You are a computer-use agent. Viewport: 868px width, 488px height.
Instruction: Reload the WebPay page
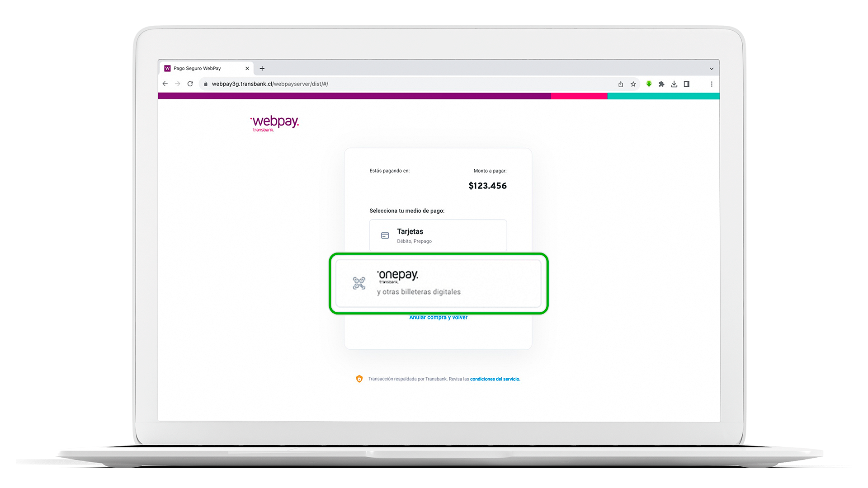pyautogui.click(x=190, y=84)
